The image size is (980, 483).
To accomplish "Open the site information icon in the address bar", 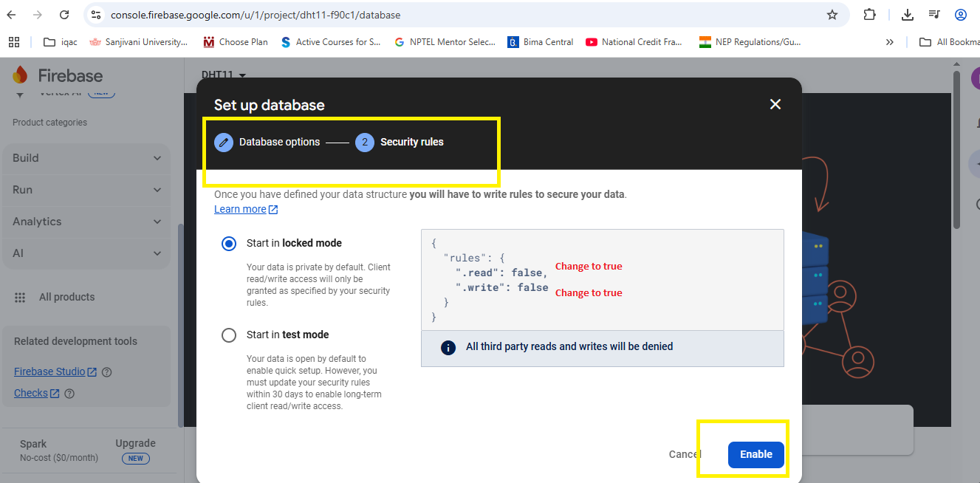I will pyautogui.click(x=95, y=15).
